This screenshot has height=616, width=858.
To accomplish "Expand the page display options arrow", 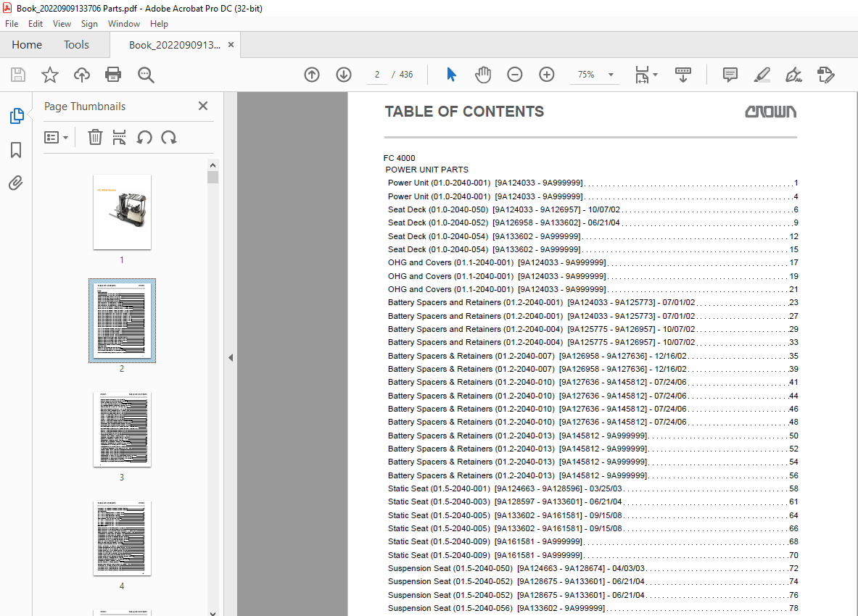I will 656,75.
